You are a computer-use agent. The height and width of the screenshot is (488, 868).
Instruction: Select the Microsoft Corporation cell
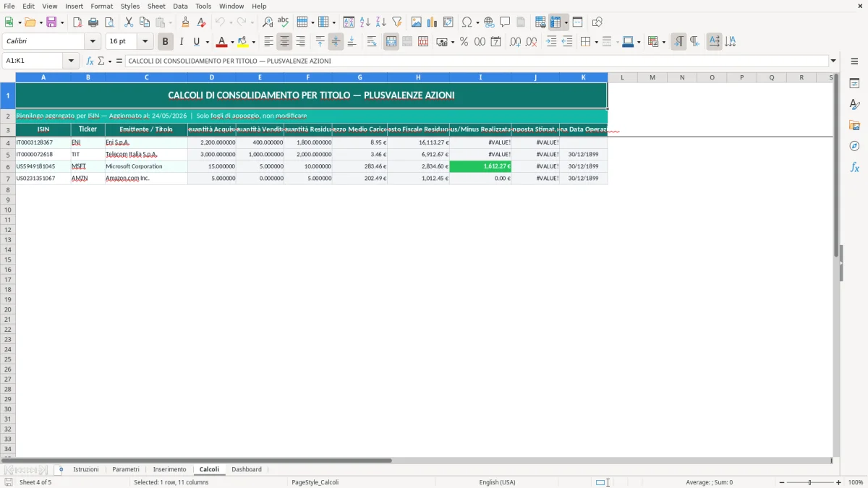[x=146, y=166]
